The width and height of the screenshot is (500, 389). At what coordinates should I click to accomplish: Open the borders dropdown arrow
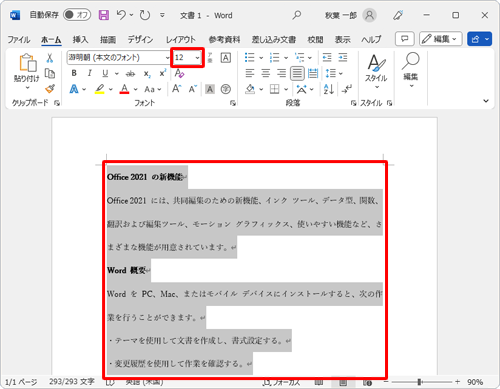[x=286, y=89]
